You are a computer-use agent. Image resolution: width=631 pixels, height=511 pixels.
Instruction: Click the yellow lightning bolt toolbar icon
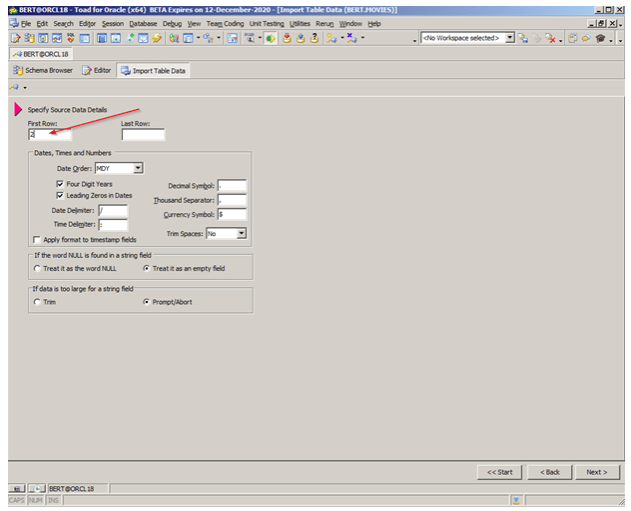[157, 38]
